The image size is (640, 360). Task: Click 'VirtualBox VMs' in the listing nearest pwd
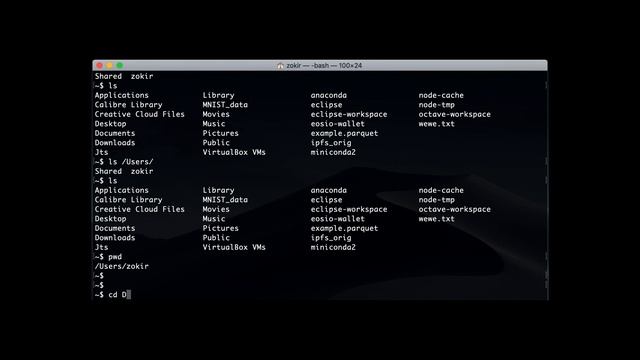234,247
